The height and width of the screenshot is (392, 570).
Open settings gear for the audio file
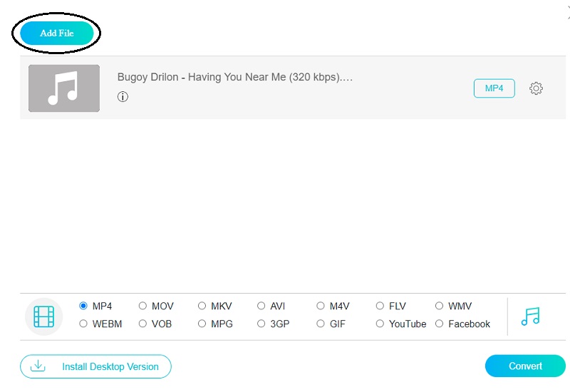[536, 88]
